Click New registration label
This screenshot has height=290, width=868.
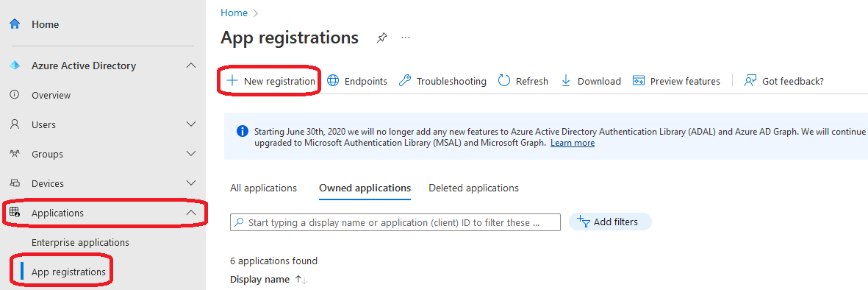(x=279, y=82)
